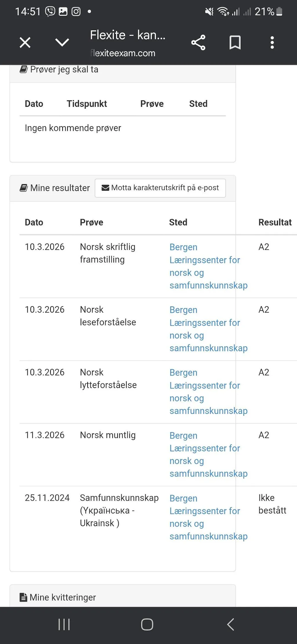This screenshot has width=297, height=644.
Task: Open the three-dot overflow menu
Action: (x=272, y=43)
